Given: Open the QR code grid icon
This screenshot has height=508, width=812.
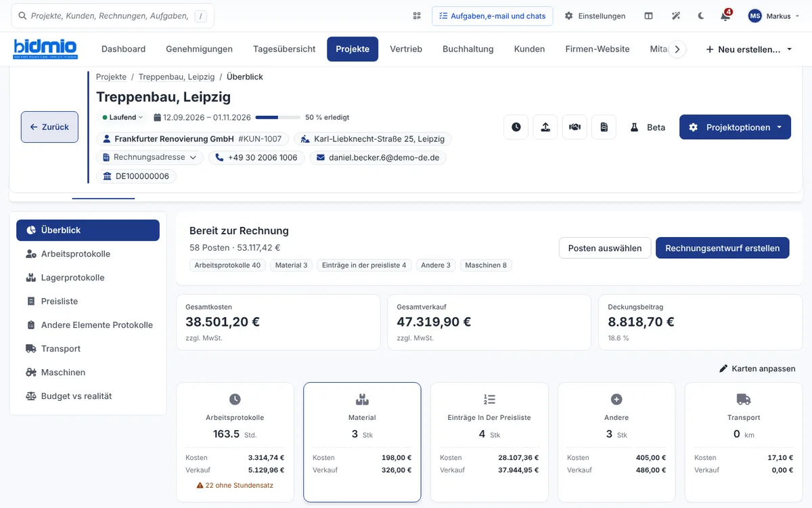Looking at the screenshot, I should (x=417, y=16).
